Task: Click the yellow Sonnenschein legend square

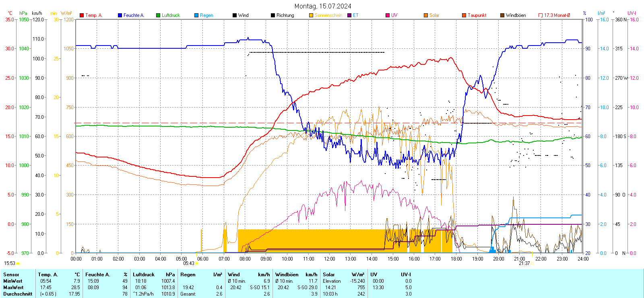Action: pos(311,15)
